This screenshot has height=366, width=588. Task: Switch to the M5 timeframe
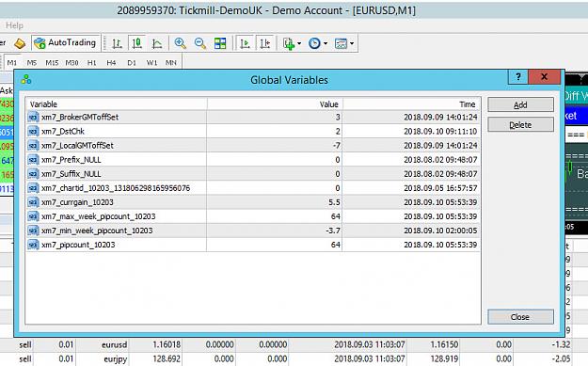click(x=32, y=63)
